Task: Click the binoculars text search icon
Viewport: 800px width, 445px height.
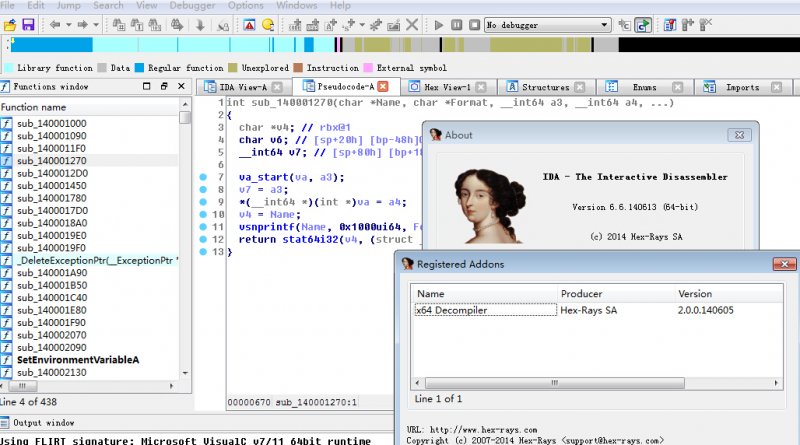Action: 137,24
